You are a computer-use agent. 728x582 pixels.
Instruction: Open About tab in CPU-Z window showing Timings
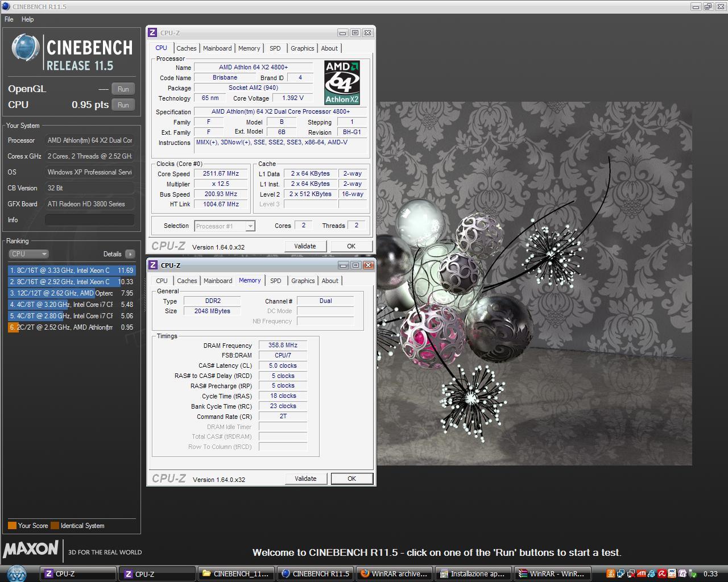pyautogui.click(x=330, y=281)
